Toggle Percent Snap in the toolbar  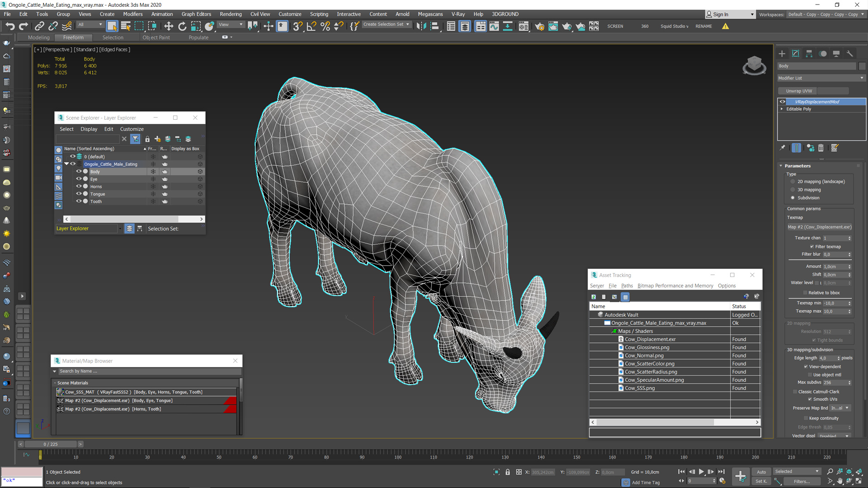[325, 26]
